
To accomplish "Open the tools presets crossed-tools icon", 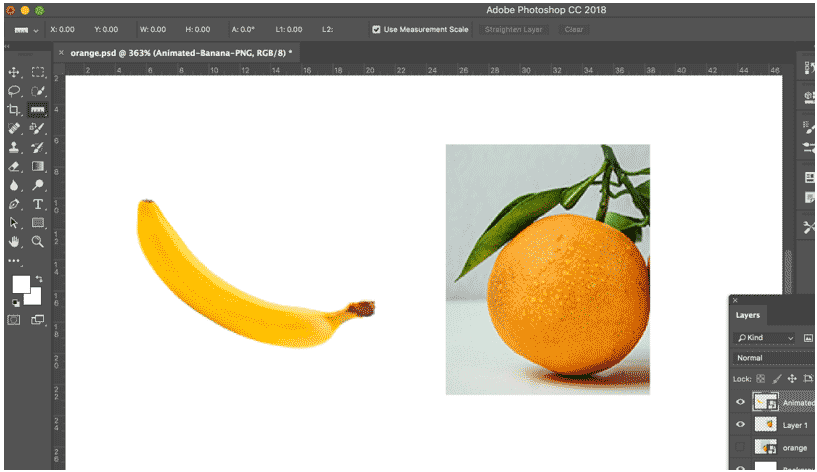I will click(809, 227).
